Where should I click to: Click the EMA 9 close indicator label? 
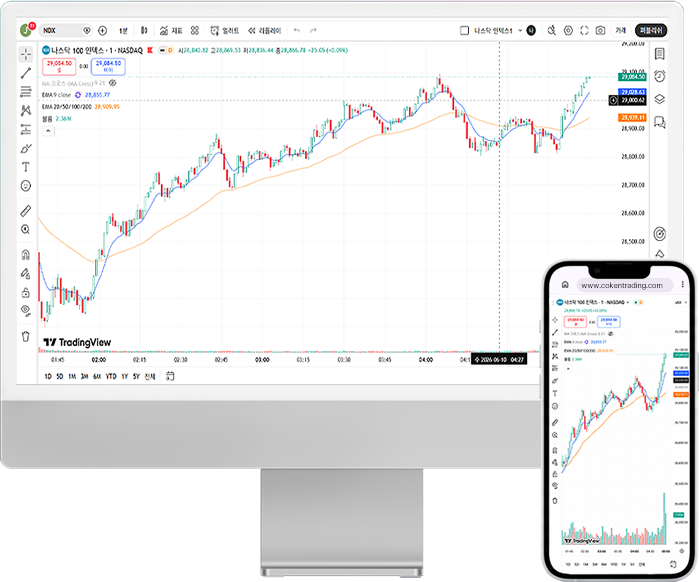pos(56,94)
